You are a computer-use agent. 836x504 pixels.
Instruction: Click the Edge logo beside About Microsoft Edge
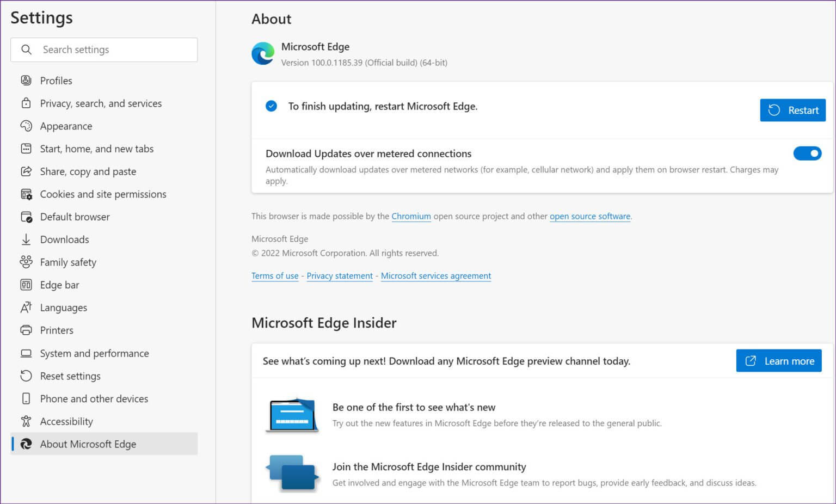(26, 444)
